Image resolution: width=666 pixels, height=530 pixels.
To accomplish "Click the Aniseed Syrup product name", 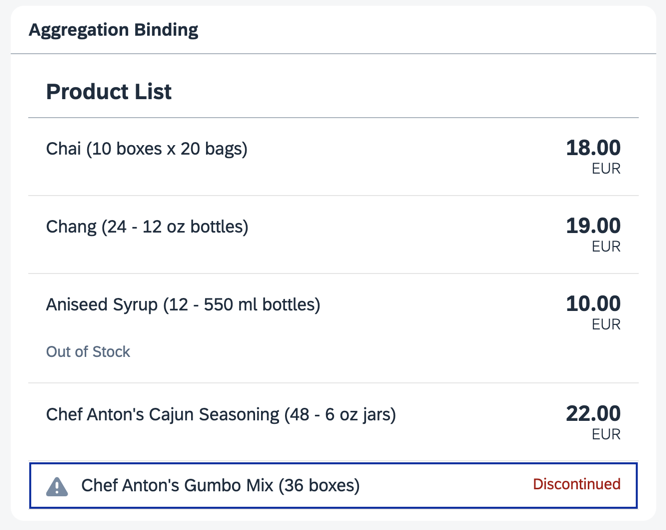I will 183,304.
